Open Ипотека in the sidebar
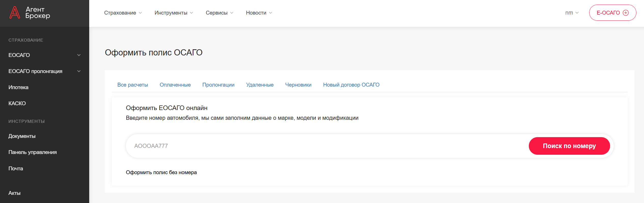 [18, 87]
